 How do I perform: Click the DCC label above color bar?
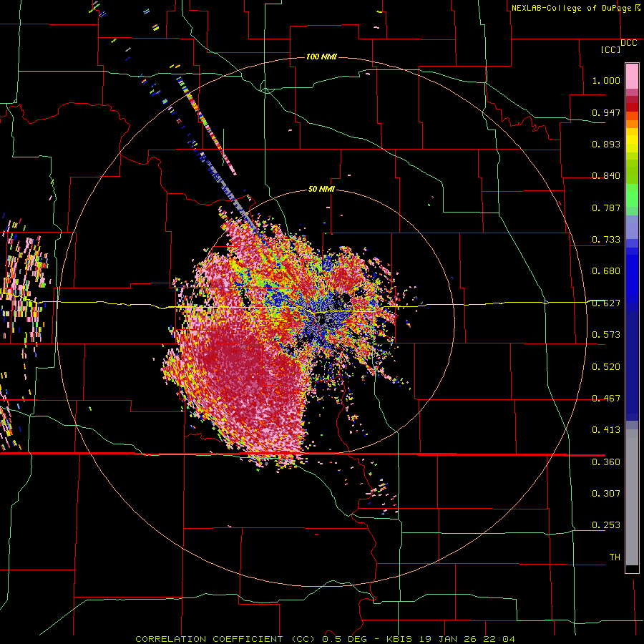click(628, 43)
